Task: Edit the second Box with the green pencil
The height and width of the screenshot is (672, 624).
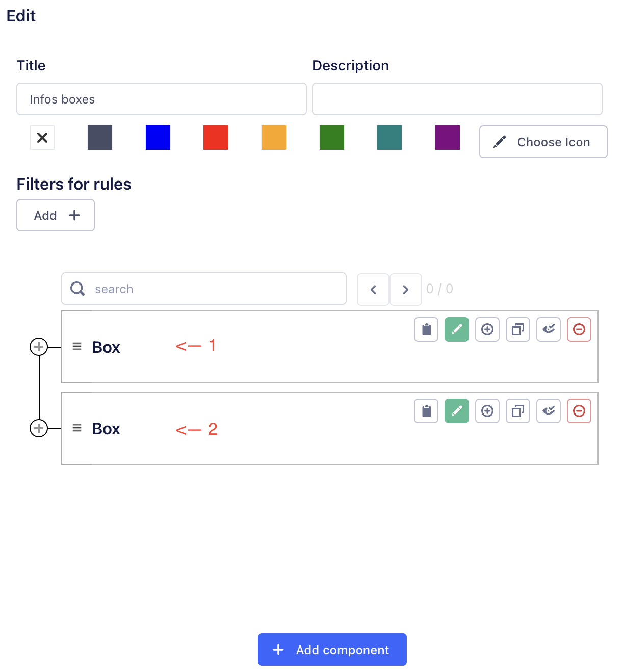Action: click(457, 411)
